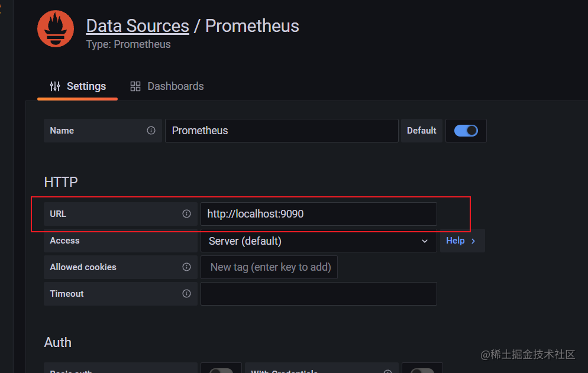
Task: Switch to the Settings tab
Action: (x=86, y=86)
